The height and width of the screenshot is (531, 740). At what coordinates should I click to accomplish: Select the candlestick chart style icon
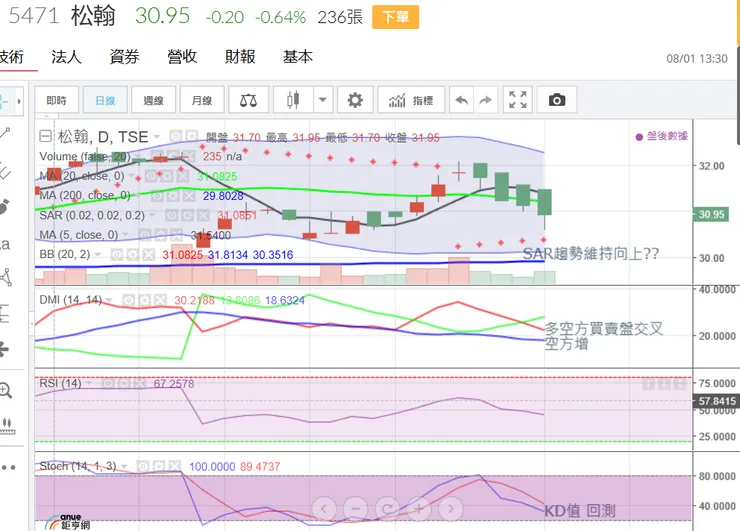pos(293,100)
